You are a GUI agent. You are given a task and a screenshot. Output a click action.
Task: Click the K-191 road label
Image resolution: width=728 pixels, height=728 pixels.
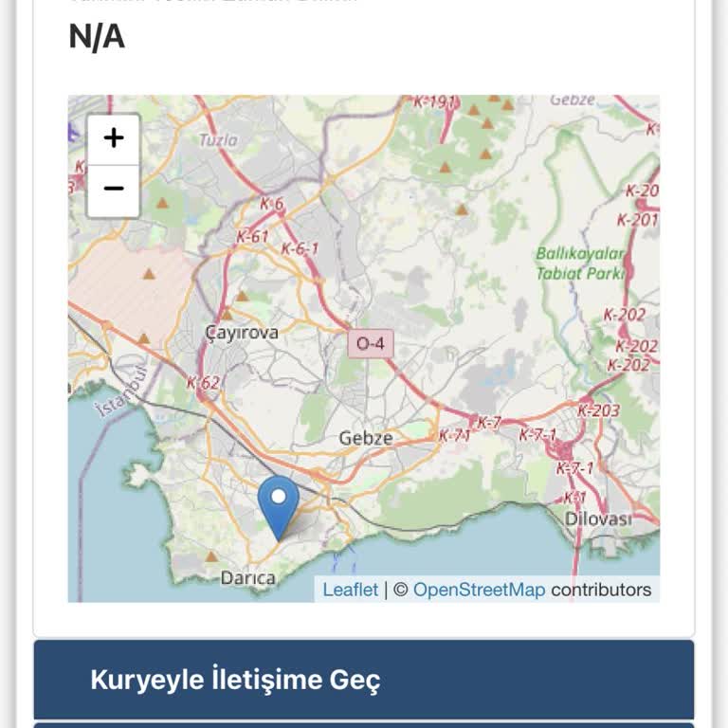pyautogui.click(x=435, y=101)
